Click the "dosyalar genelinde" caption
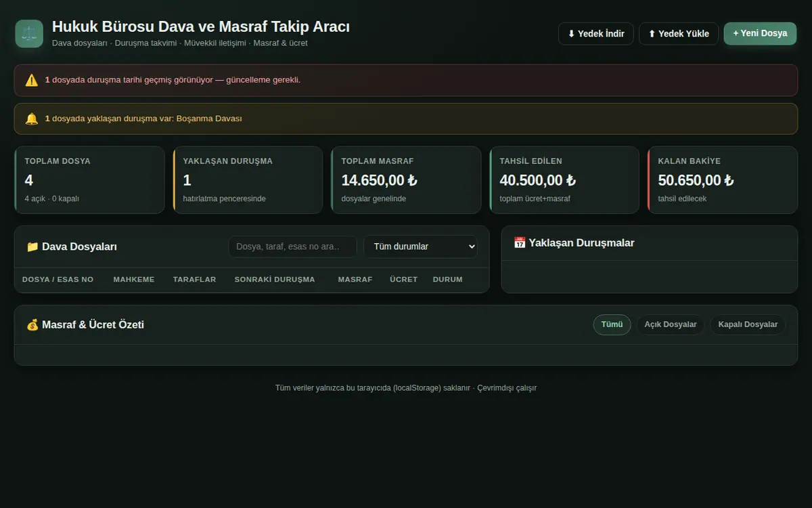The height and width of the screenshot is (508, 812). [x=374, y=199]
